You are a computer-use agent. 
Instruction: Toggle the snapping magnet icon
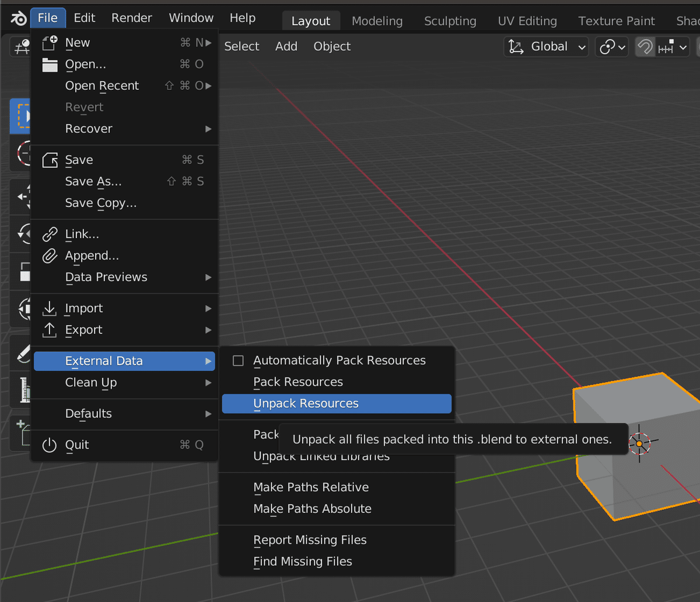pos(645,47)
